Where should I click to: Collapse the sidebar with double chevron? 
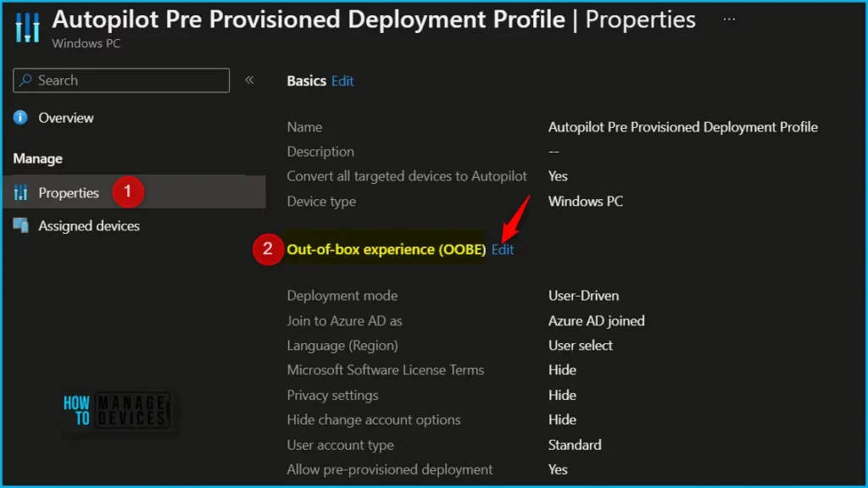[x=249, y=80]
